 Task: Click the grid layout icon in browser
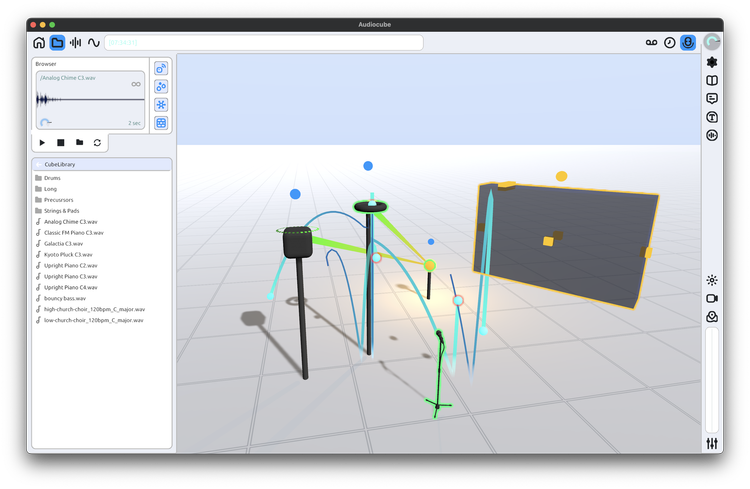[x=161, y=123]
